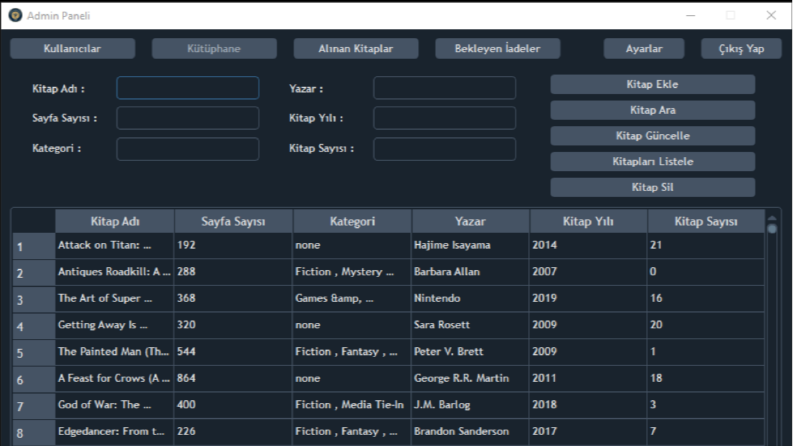Sort by Kitap Yılı column header
793x446 pixels.
coord(588,221)
